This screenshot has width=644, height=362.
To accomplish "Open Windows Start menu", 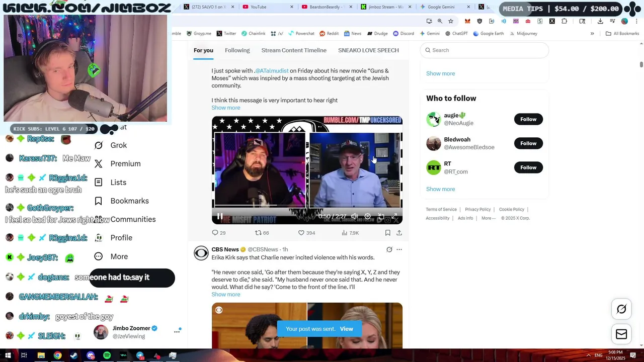I will [x=8, y=355].
